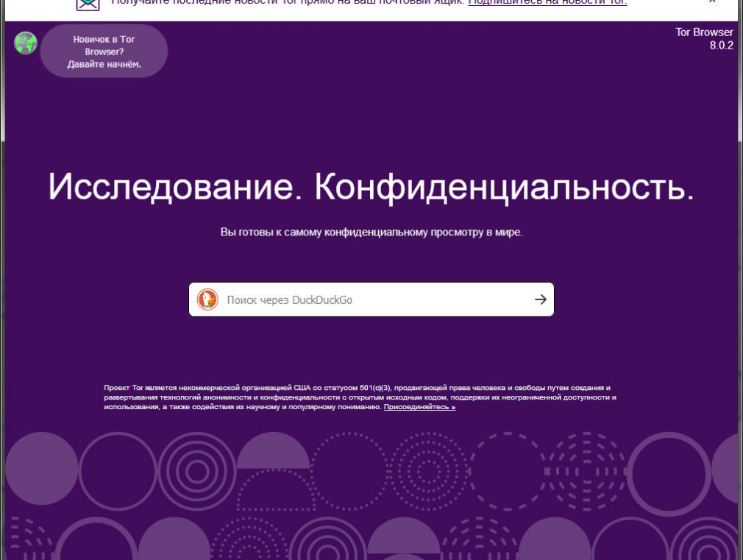Click the radial dashed lines circle decoration

(586, 472)
